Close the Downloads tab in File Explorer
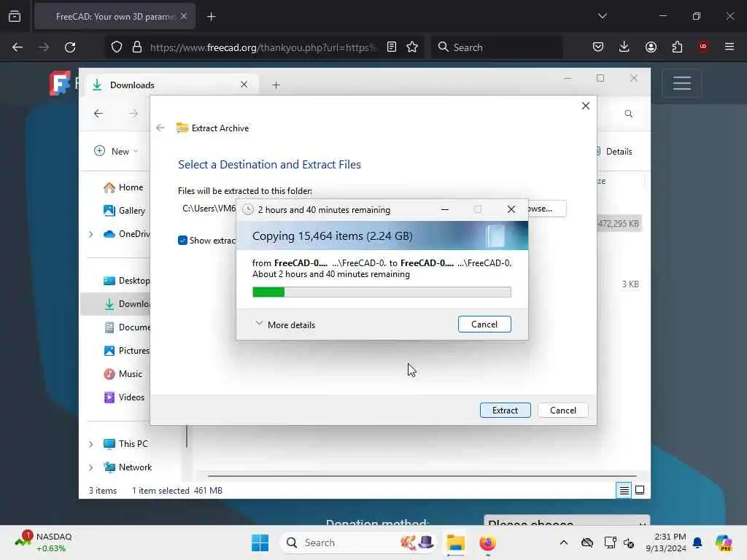 (x=244, y=85)
